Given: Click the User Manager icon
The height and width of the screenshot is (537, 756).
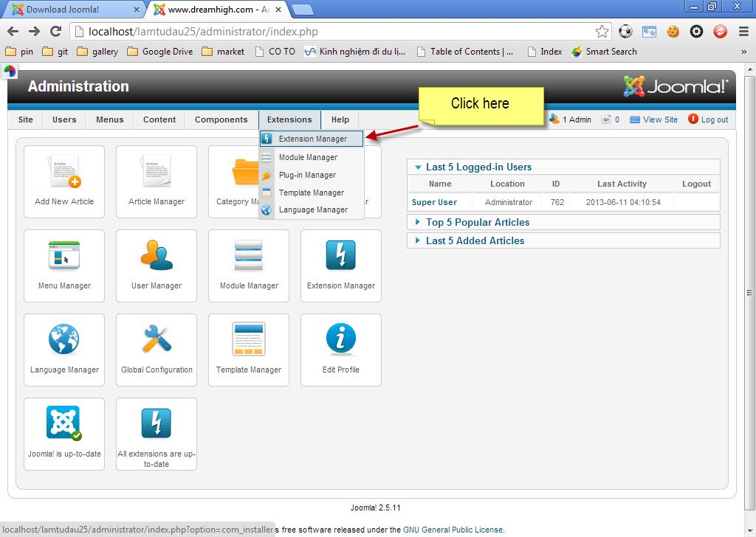Looking at the screenshot, I should (x=156, y=266).
